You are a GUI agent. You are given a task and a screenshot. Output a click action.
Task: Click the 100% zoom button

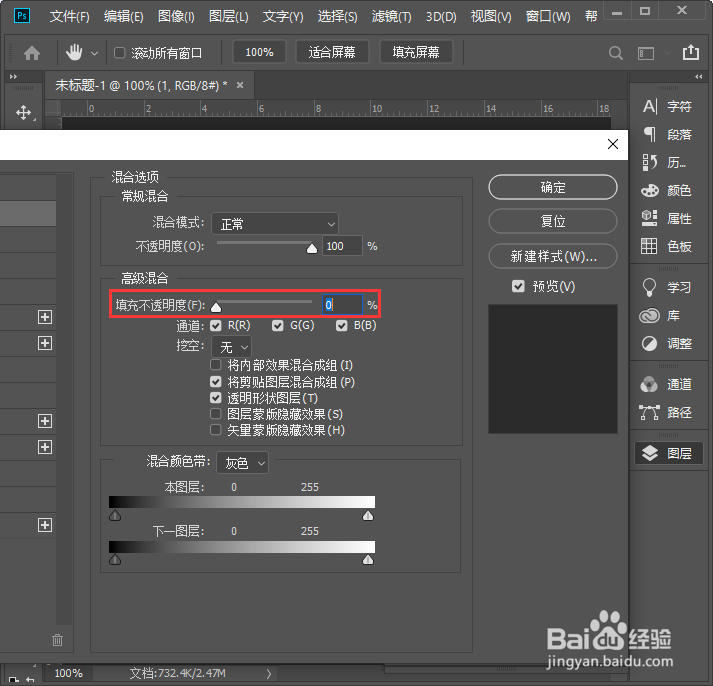pos(259,52)
